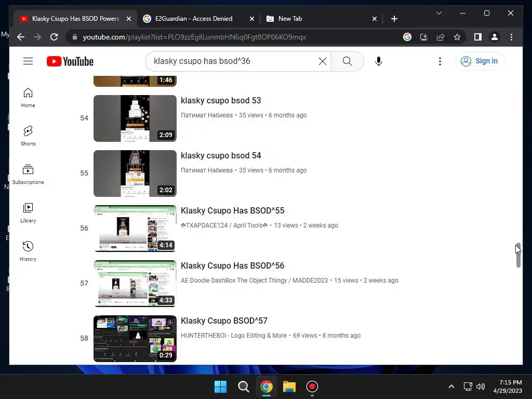532x399 pixels.
Task: Open History in the sidebar
Action: pos(28,251)
